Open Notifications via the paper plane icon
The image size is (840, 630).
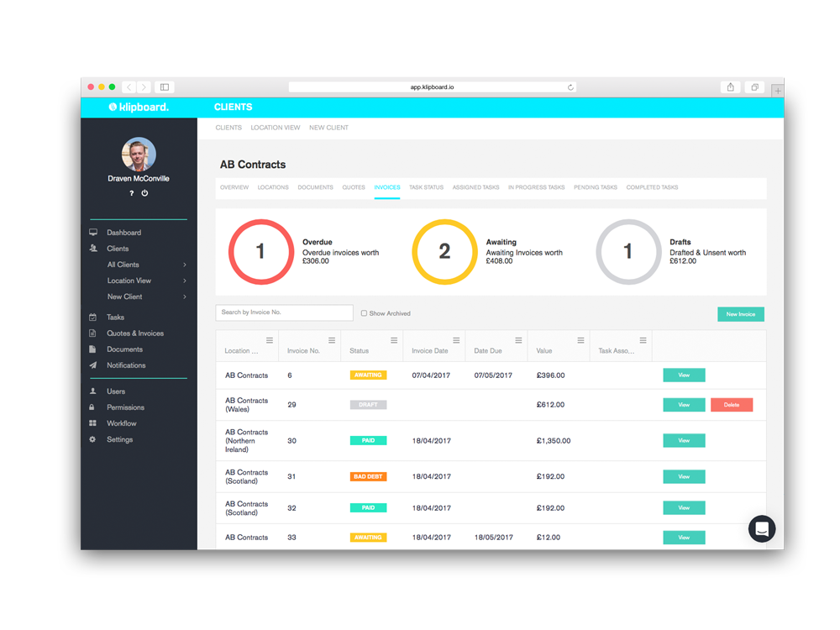point(92,365)
